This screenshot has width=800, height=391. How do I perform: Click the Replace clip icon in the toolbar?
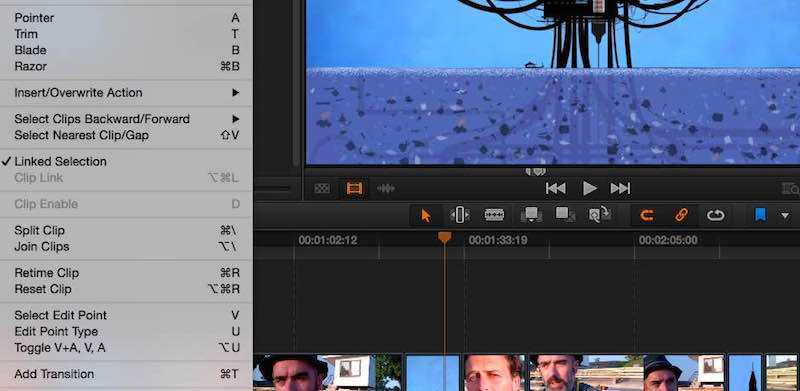tap(599, 214)
